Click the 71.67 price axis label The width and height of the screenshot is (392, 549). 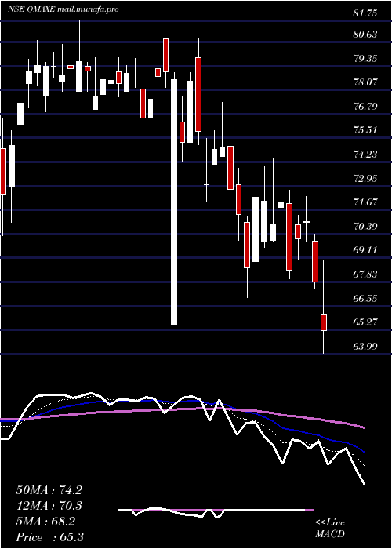(365, 202)
